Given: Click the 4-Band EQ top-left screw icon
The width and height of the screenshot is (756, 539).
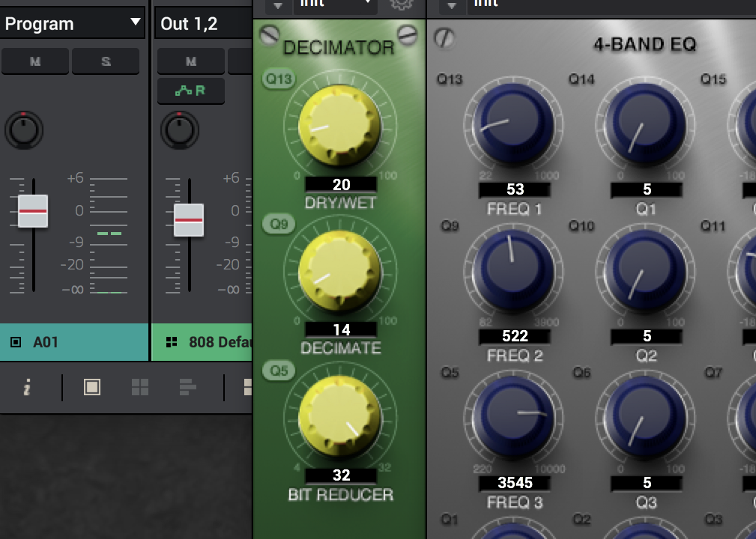Looking at the screenshot, I should pyautogui.click(x=444, y=37).
